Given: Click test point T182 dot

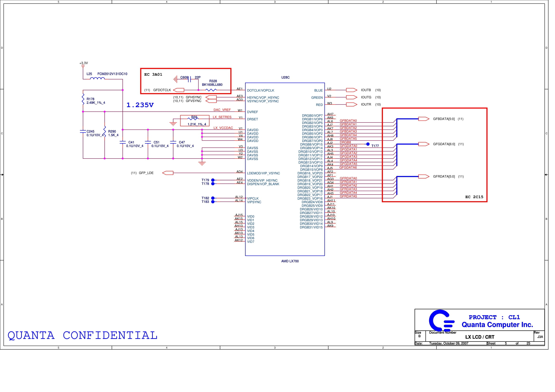Looking at the screenshot, I should point(213,198).
